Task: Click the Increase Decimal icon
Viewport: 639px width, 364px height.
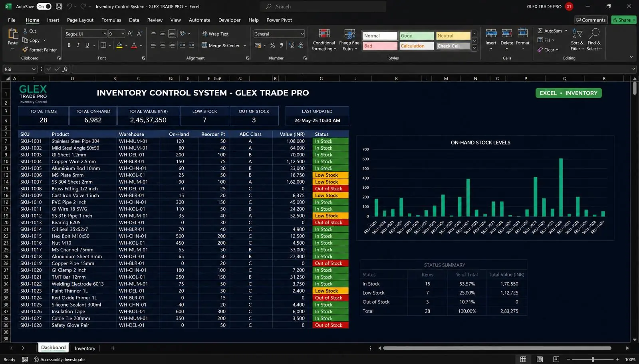Action: pyautogui.click(x=292, y=45)
